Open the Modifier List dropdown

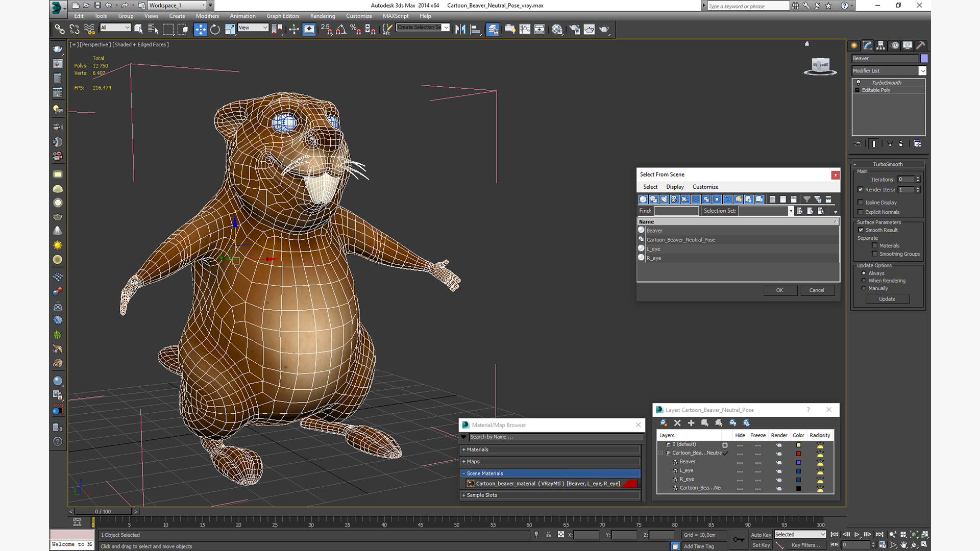[x=922, y=71]
